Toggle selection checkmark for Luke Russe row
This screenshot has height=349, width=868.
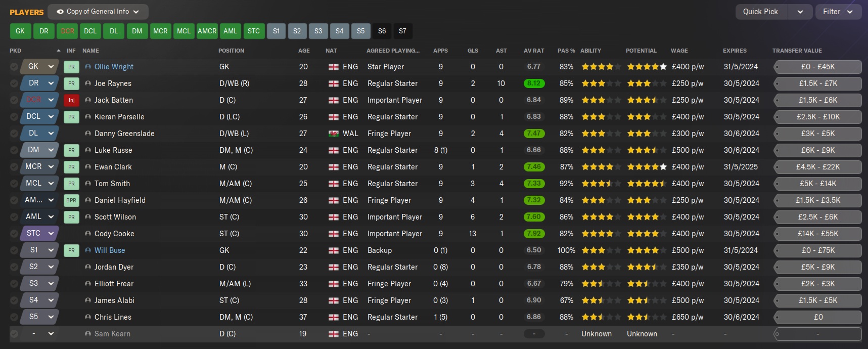click(x=14, y=150)
